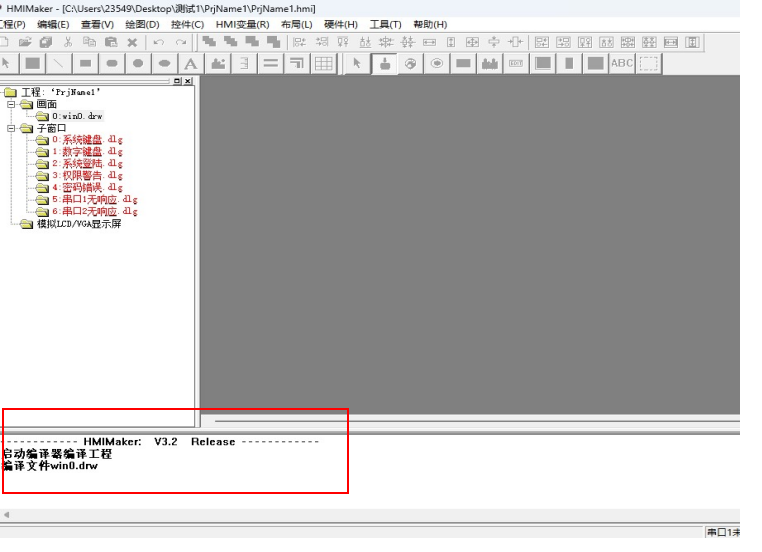Select the Picture insert tool
The width and height of the screenshot is (762, 552).
point(218,63)
